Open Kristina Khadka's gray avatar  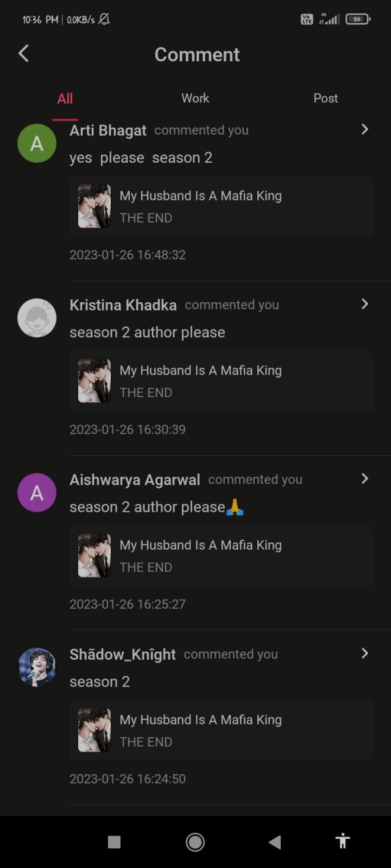click(x=36, y=318)
